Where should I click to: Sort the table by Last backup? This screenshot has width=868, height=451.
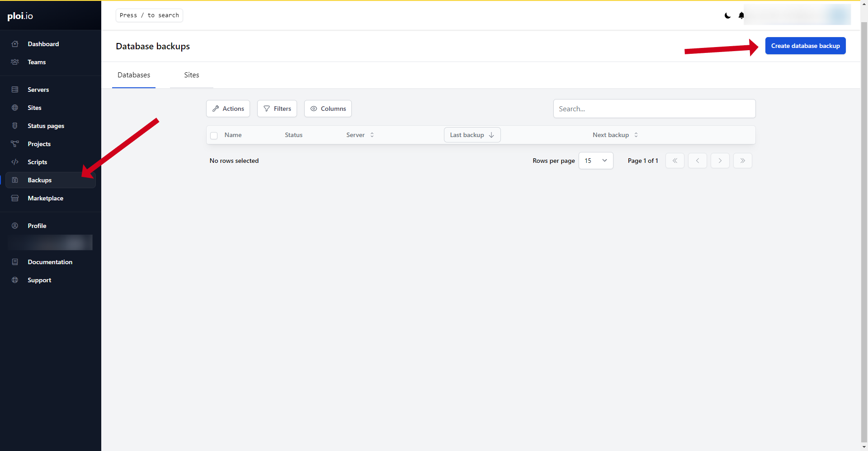472,135
